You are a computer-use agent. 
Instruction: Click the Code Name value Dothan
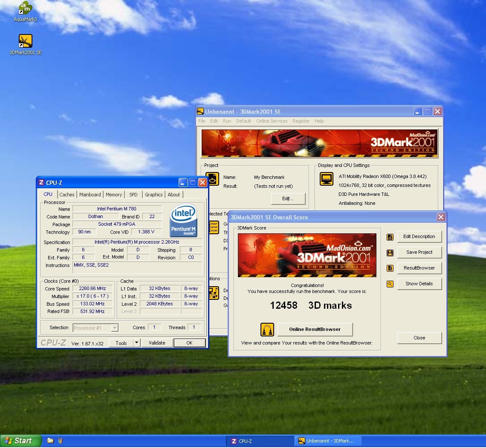tap(95, 217)
